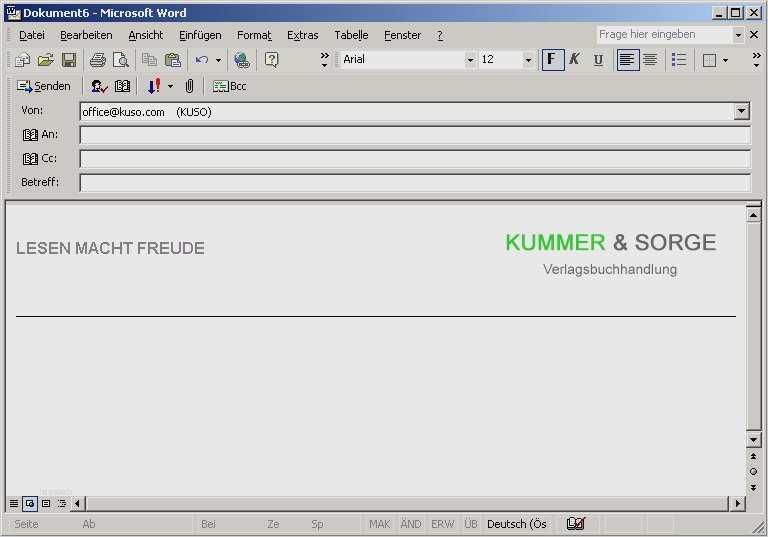Click address book icon beside An
This screenshot has height=537, width=768.
tap(30, 135)
